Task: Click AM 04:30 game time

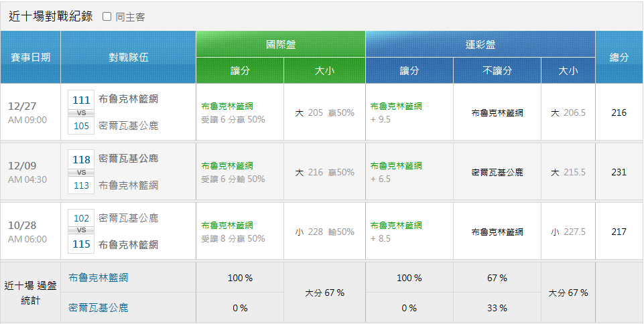Action: pyautogui.click(x=27, y=179)
